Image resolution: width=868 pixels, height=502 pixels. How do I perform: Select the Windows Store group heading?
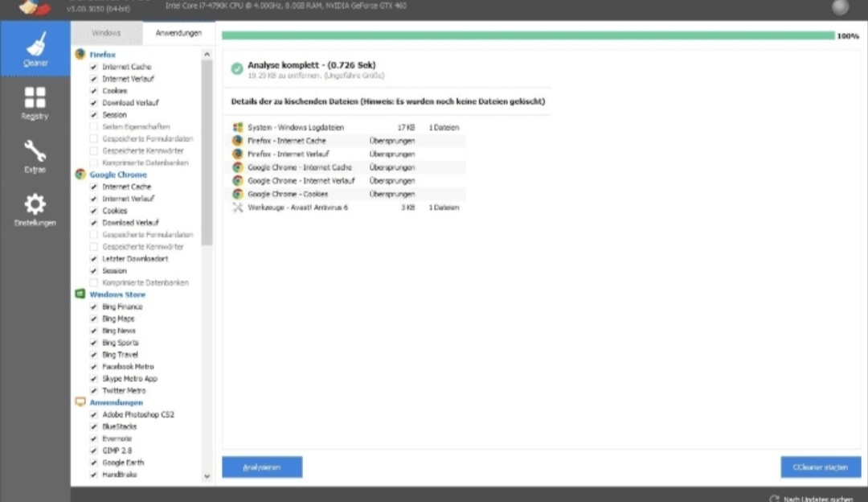click(x=117, y=294)
